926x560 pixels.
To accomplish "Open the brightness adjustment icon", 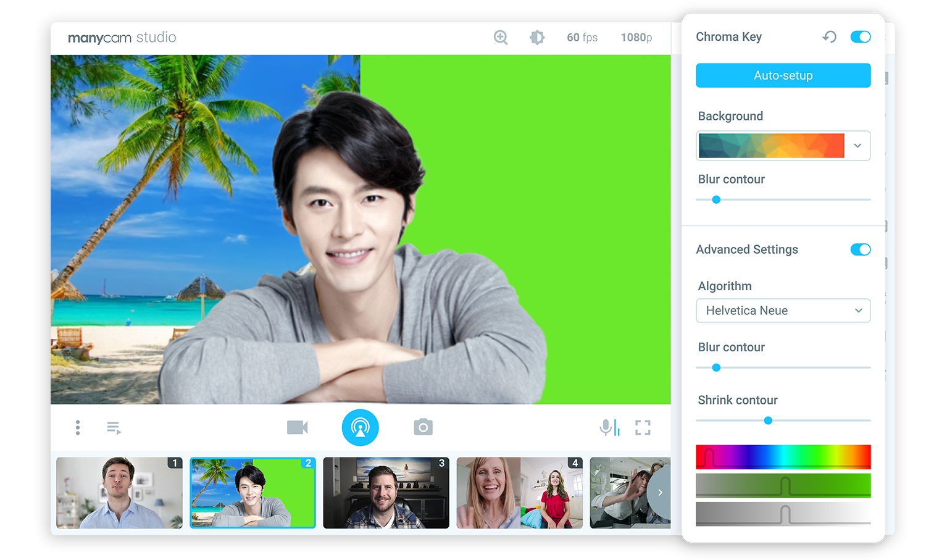I will [537, 38].
